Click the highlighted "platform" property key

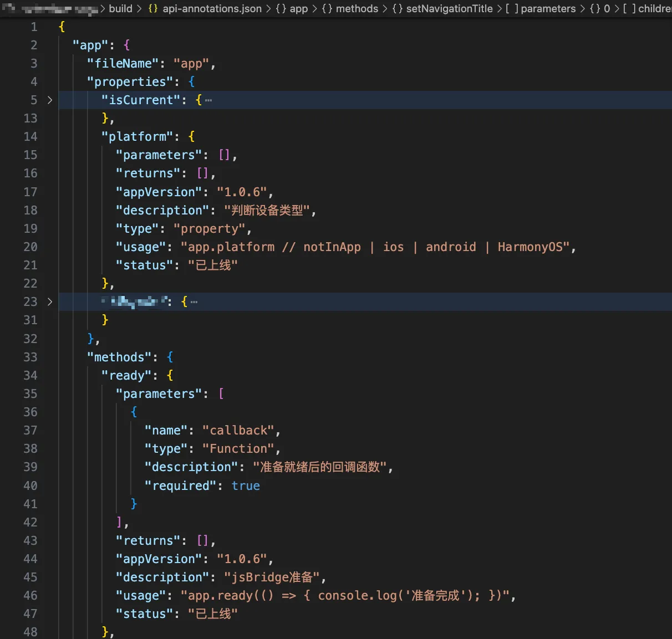[138, 136]
